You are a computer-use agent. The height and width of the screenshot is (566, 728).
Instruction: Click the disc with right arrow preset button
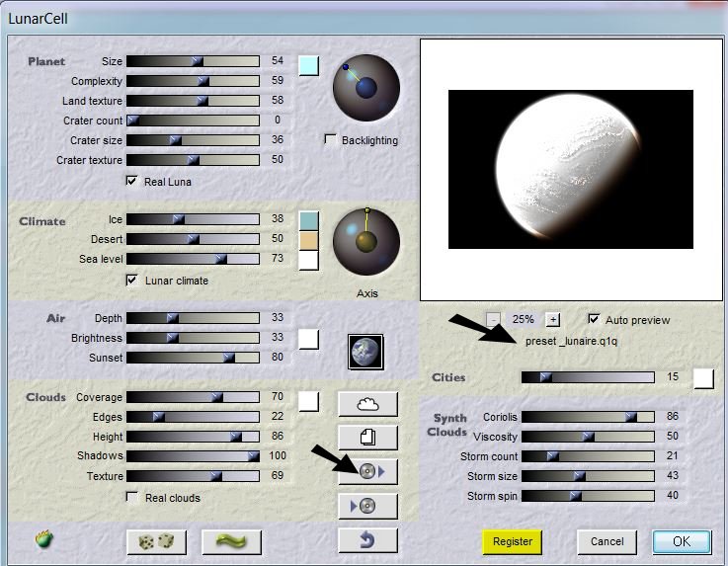coord(367,472)
